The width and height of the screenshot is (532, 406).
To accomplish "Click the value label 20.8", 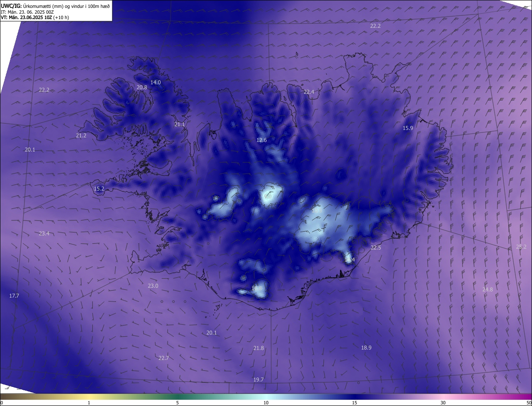I will click(x=142, y=87).
